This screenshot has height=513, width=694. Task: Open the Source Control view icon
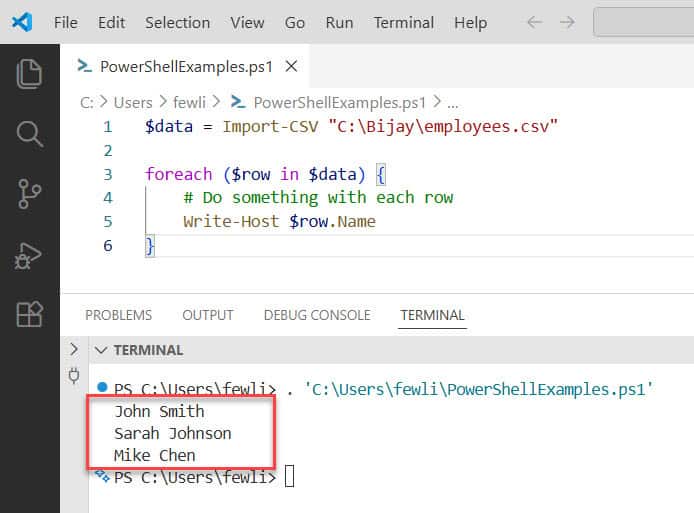pyautogui.click(x=29, y=194)
